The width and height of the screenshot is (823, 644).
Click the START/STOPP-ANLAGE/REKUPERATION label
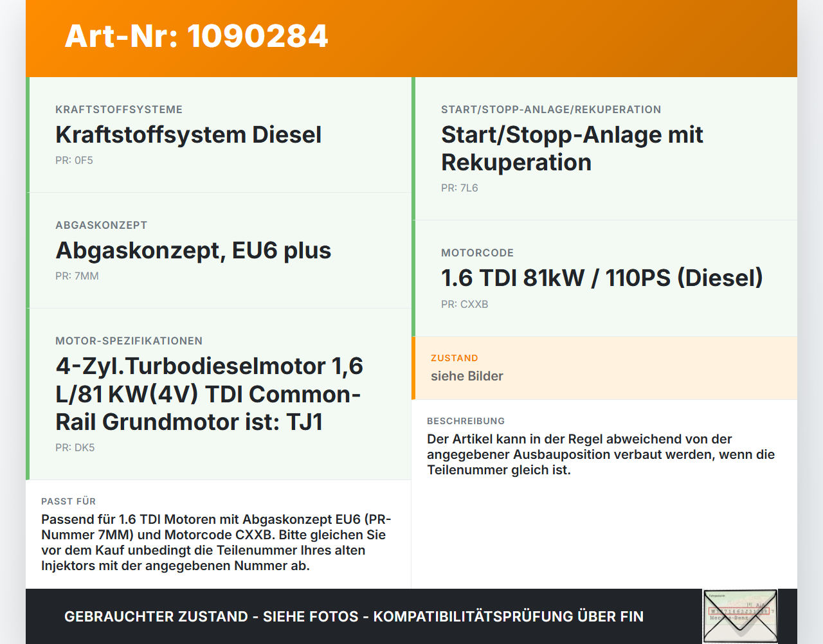coord(551,109)
